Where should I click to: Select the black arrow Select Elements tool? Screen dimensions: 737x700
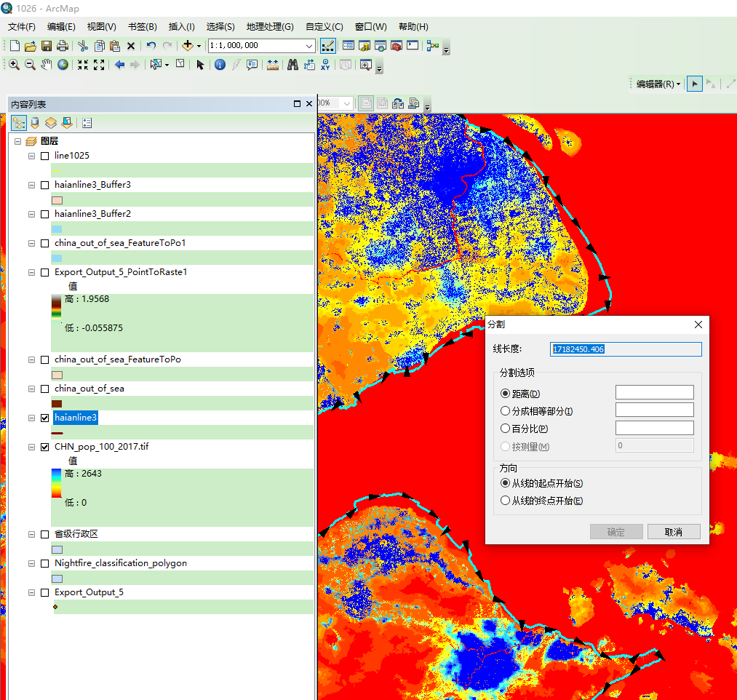point(200,65)
